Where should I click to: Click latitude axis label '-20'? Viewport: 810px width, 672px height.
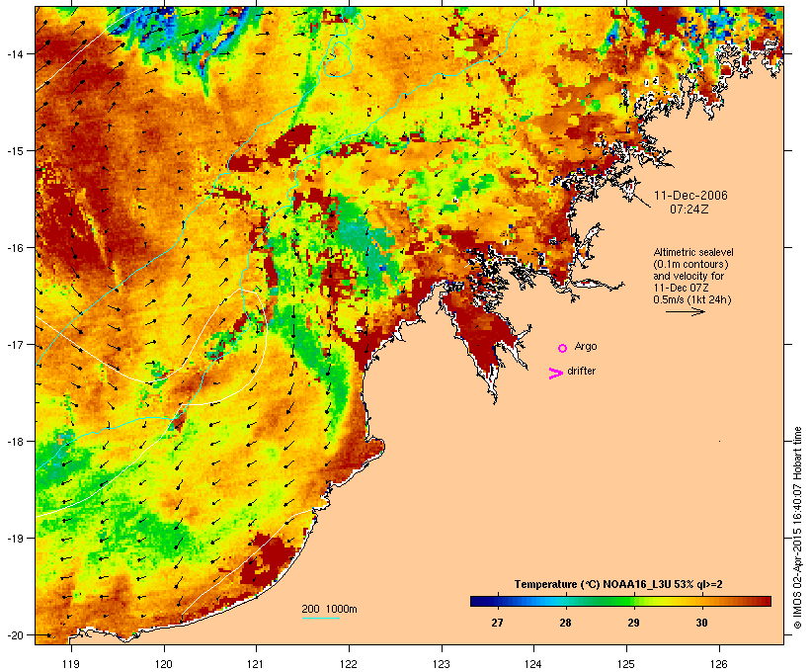[14, 634]
